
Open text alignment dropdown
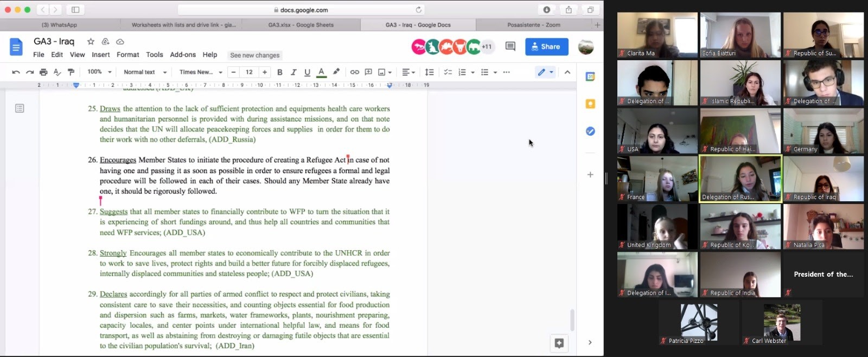(x=409, y=72)
